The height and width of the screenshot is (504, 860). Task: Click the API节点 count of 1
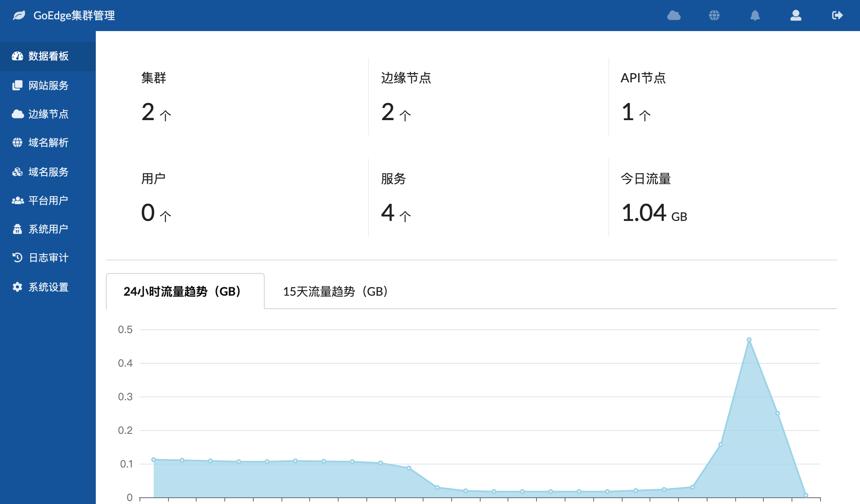pyautogui.click(x=636, y=112)
